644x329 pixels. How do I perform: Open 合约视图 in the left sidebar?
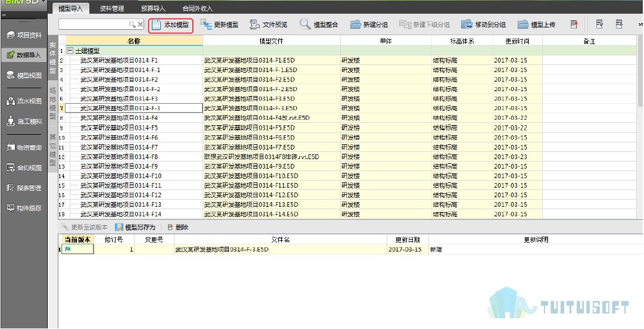(24, 167)
